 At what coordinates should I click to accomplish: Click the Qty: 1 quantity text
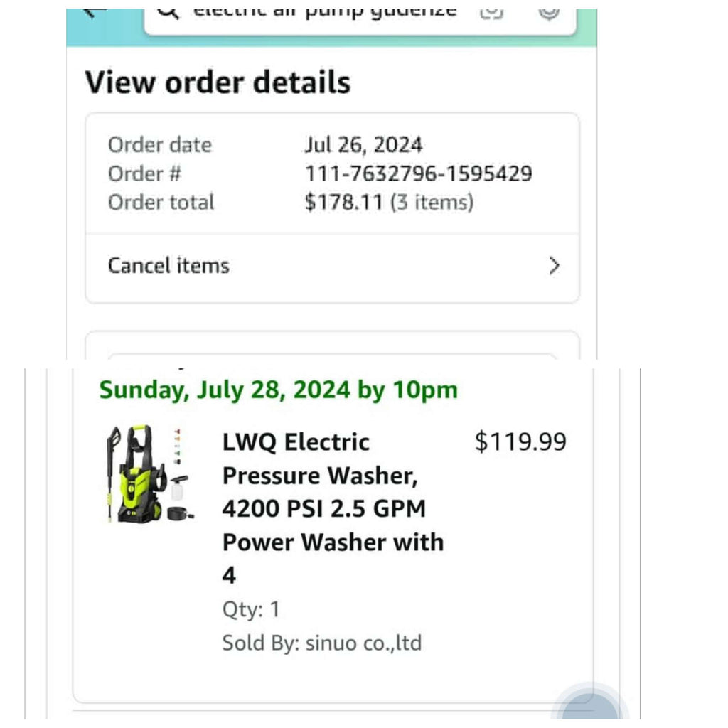click(251, 609)
